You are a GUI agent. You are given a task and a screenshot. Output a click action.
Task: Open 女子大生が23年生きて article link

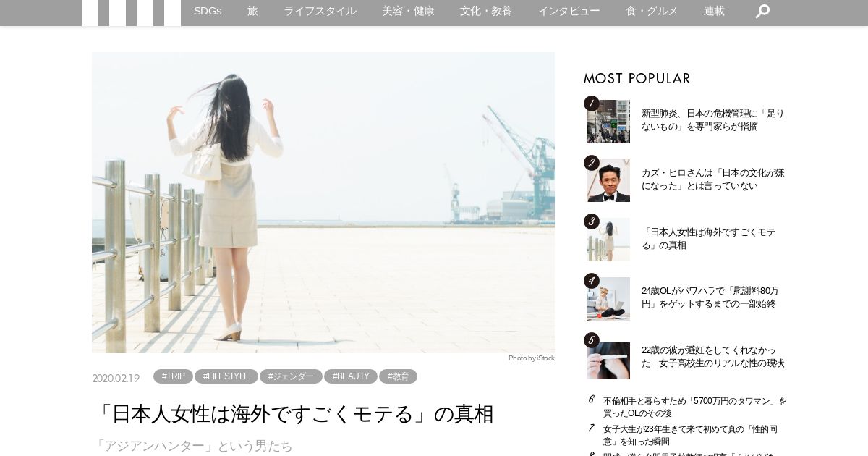click(690, 435)
